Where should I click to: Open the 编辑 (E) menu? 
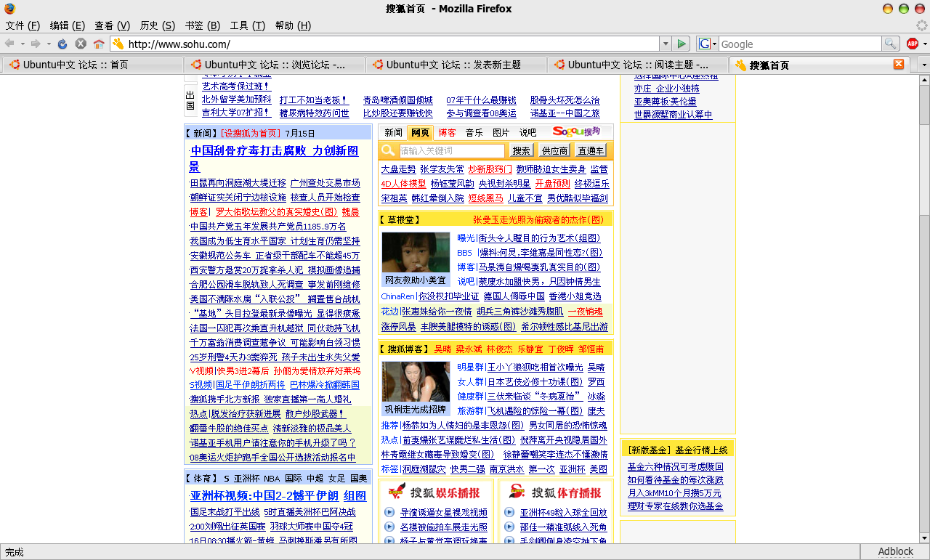click(68, 25)
